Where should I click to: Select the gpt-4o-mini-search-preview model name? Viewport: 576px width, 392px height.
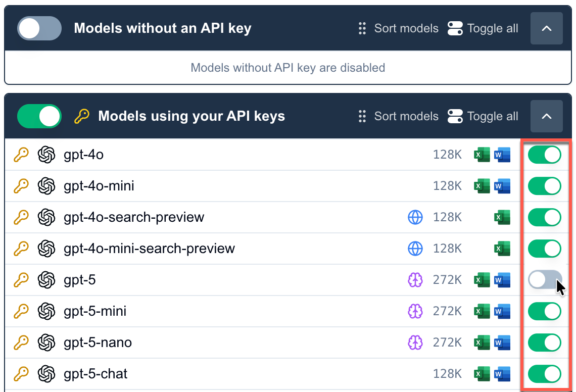point(149,249)
